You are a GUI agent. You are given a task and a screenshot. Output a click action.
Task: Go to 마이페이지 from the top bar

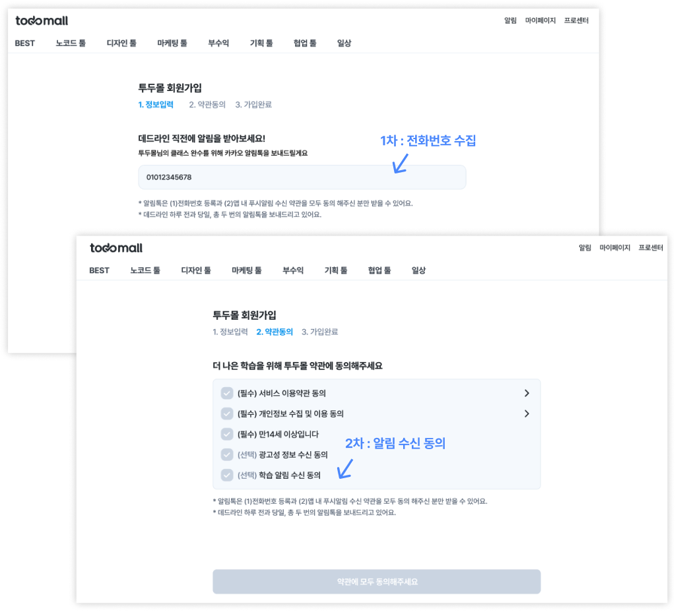coord(614,247)
